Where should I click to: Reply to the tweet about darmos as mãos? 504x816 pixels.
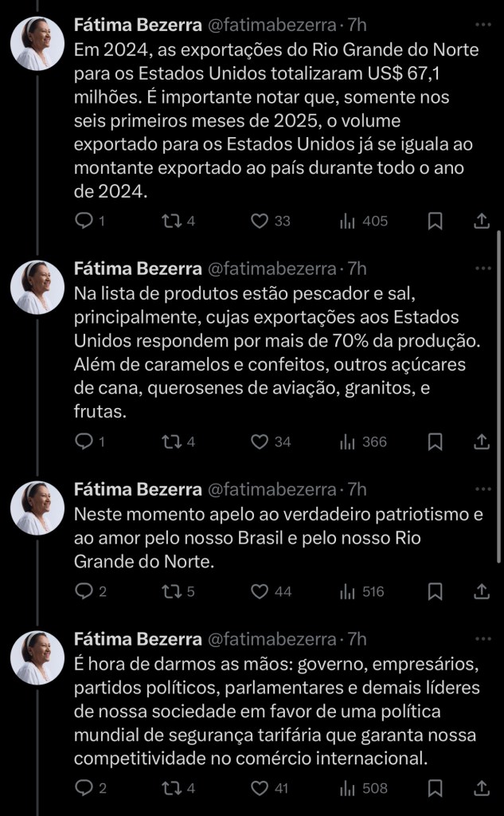(84, 788)
